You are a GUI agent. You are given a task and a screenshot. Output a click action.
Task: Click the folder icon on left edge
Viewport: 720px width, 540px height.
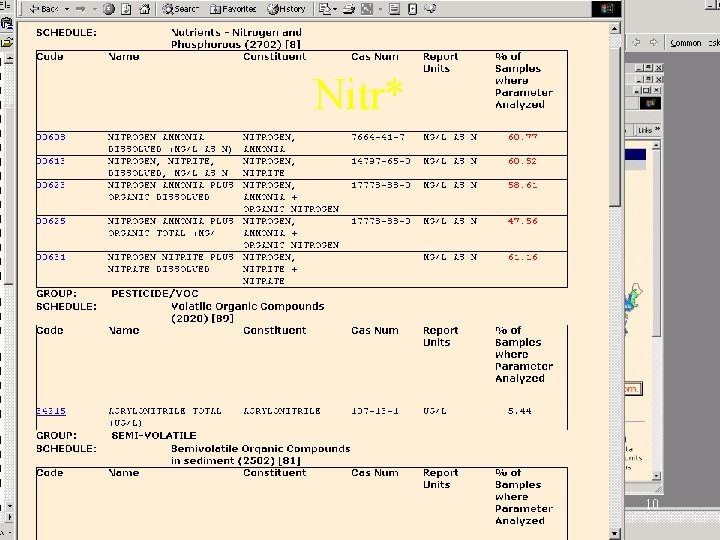click(x=6, y=42)
